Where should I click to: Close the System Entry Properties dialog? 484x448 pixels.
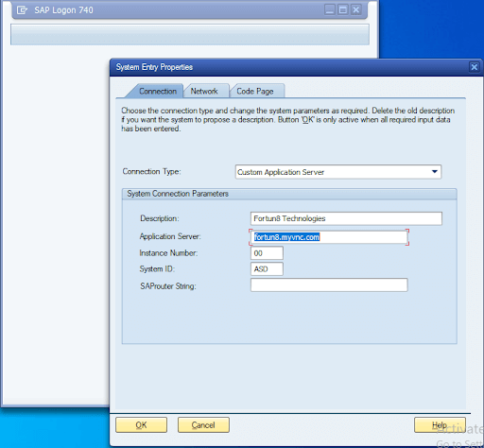coord(474,67)
